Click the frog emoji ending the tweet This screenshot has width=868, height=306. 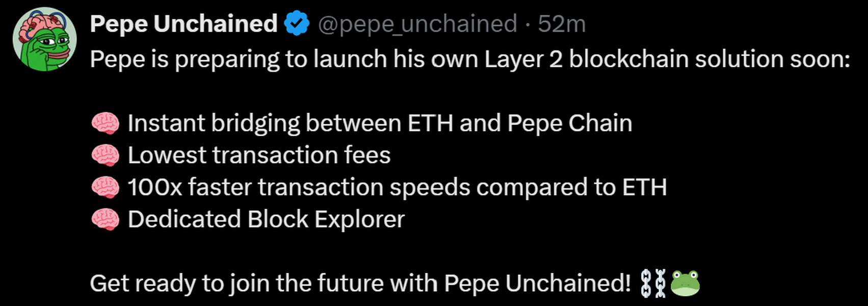[685, 283]
